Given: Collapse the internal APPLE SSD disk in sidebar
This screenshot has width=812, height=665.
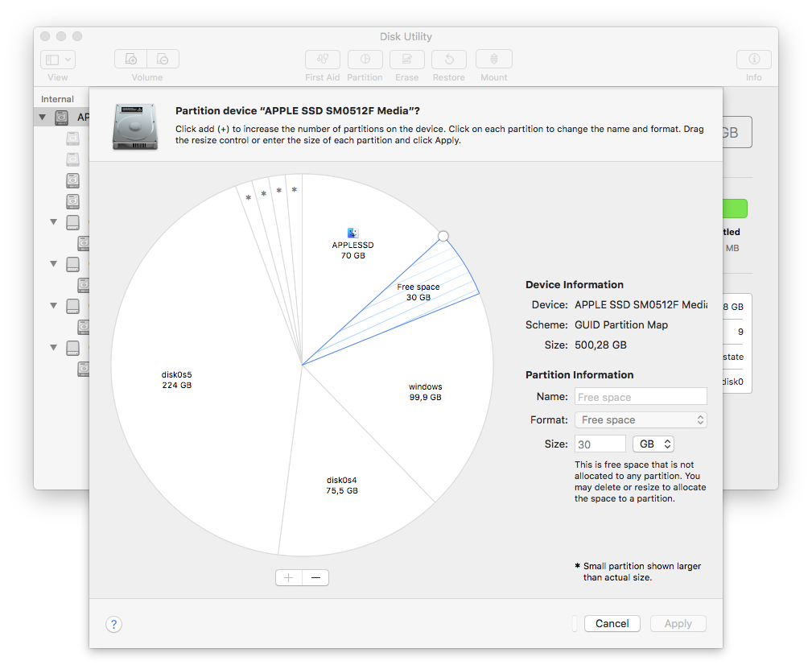Looking at the screenshot, I should pos(43,118).
